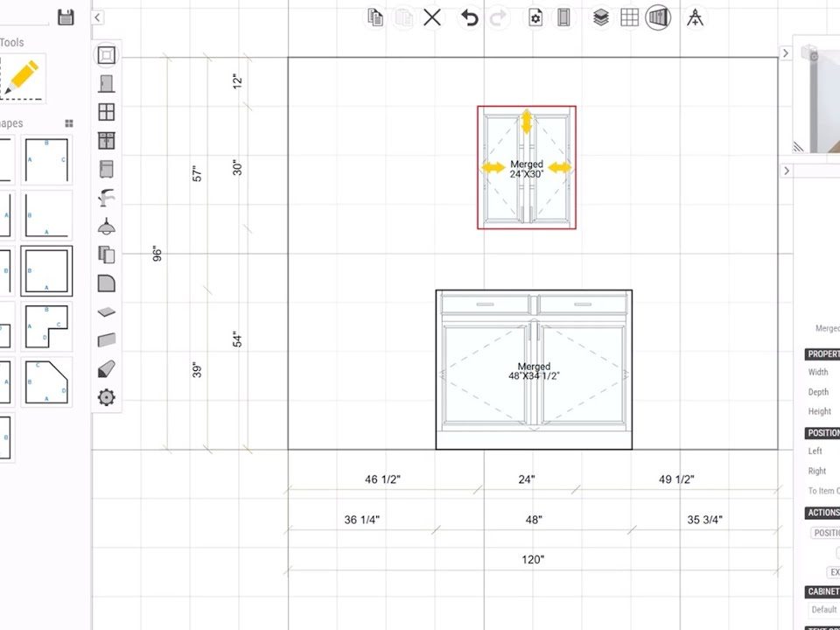Open the pendant lighting tool

tap(106, 226)
